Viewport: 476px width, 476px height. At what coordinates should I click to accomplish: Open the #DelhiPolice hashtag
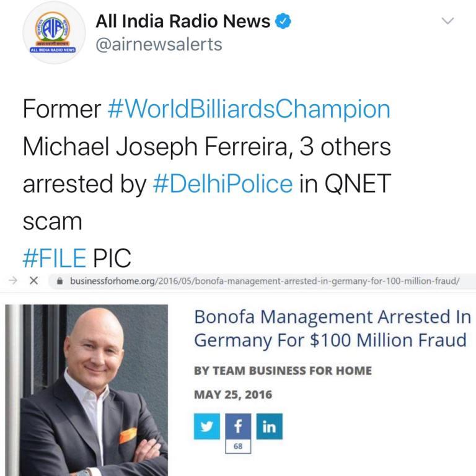click(x=223, y=184)
